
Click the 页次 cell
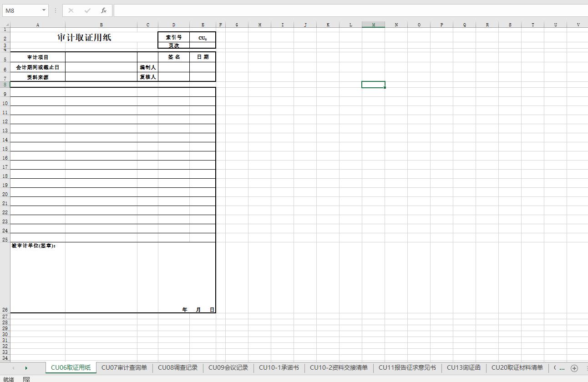pos(174,45)
